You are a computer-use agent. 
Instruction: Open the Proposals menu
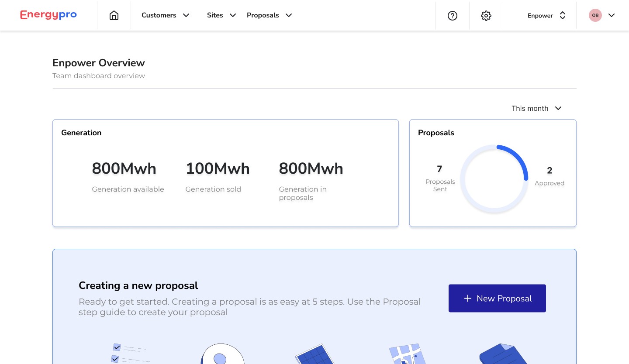tap(270, 15)
